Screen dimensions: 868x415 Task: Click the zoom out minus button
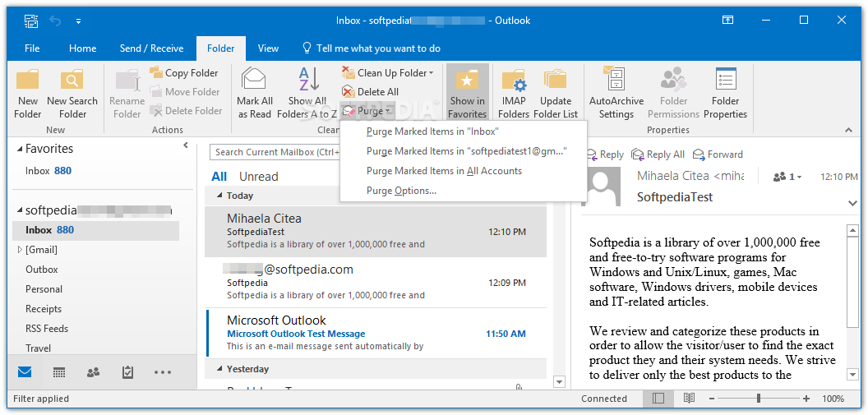[711, 399]
